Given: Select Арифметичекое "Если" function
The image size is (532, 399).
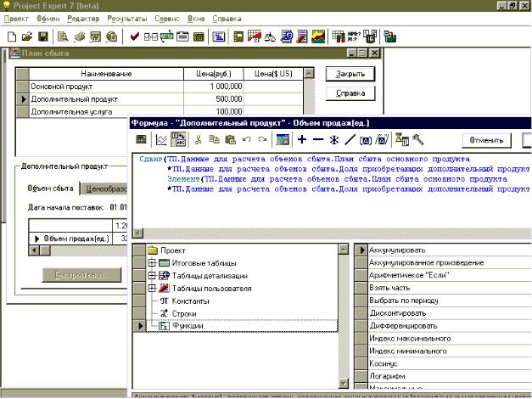Looking at the screenshot, I should tap(450, 275).
